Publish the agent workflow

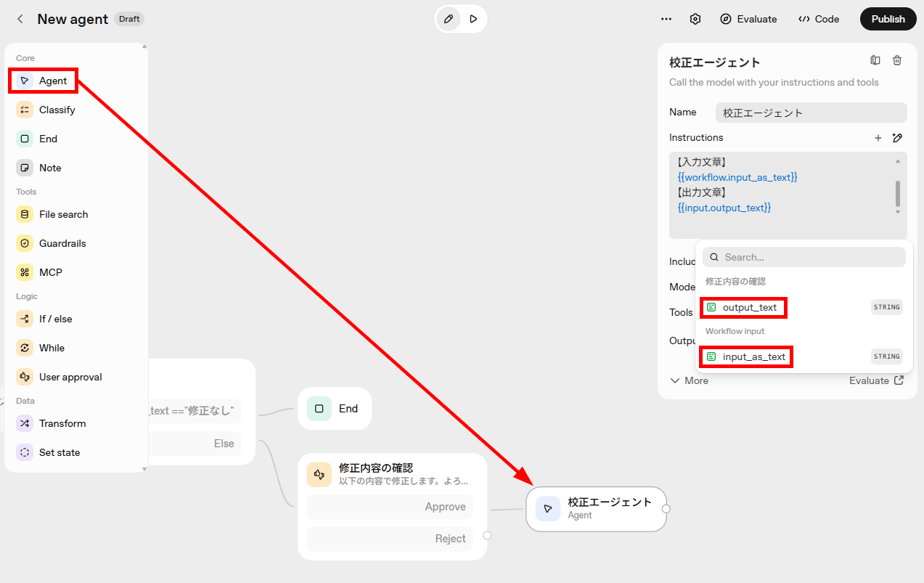click(x=888, y=19)
